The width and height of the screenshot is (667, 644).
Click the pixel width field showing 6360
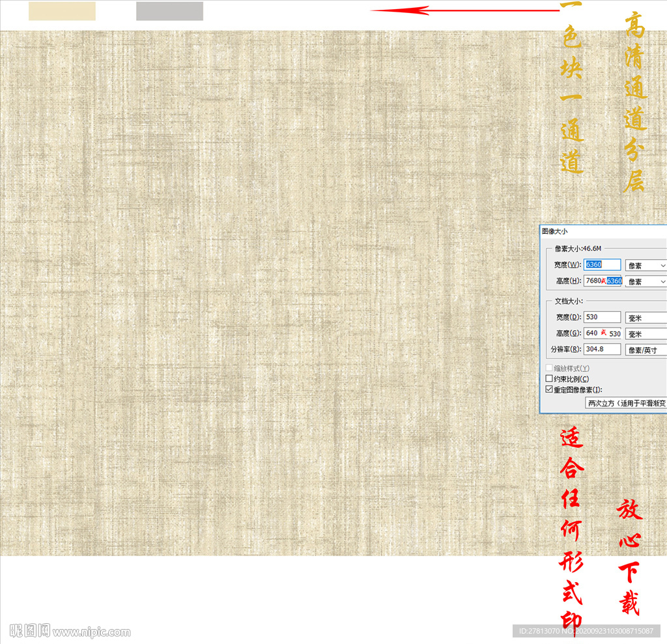(602, 264)
